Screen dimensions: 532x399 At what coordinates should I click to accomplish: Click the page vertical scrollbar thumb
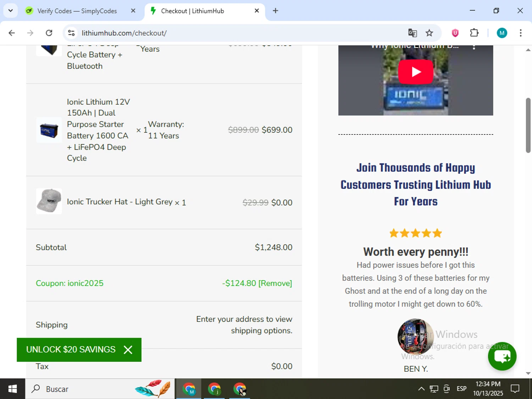point(528,125)
